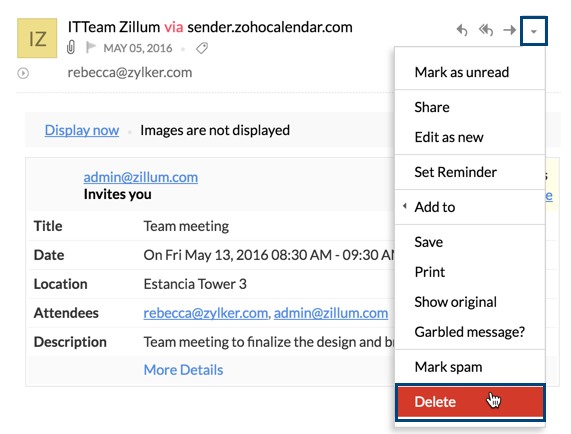Toggle the flag icon on the email
Screen dimensions: 571x434
coord(90,48)
